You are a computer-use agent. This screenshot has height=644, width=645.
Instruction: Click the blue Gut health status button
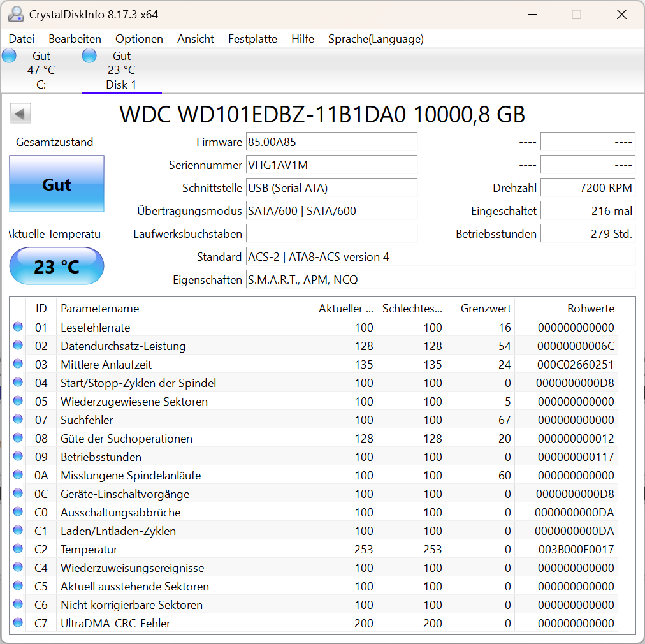click(x=56, y=184)
